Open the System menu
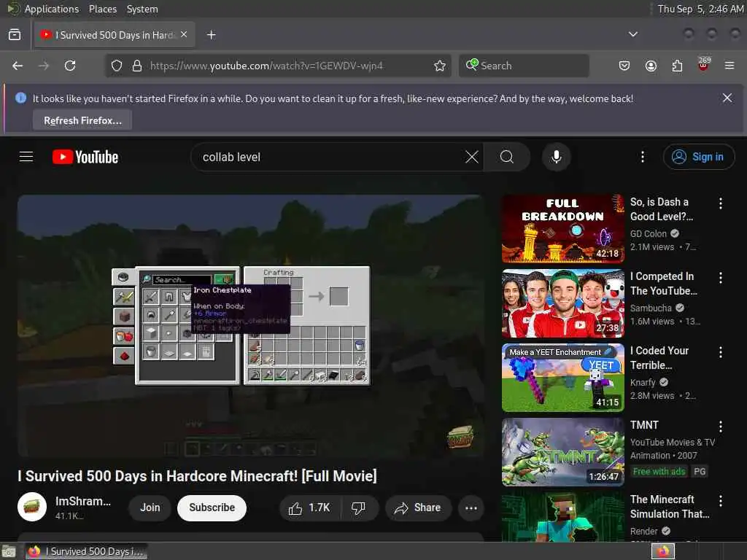The image size is (747, 560). coord(142,9)
